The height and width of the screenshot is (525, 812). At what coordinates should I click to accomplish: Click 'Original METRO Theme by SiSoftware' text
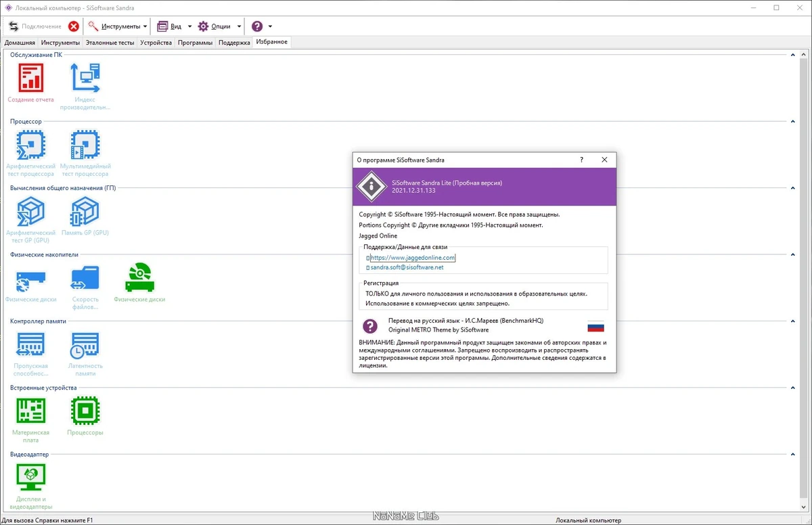pos(438,330)
